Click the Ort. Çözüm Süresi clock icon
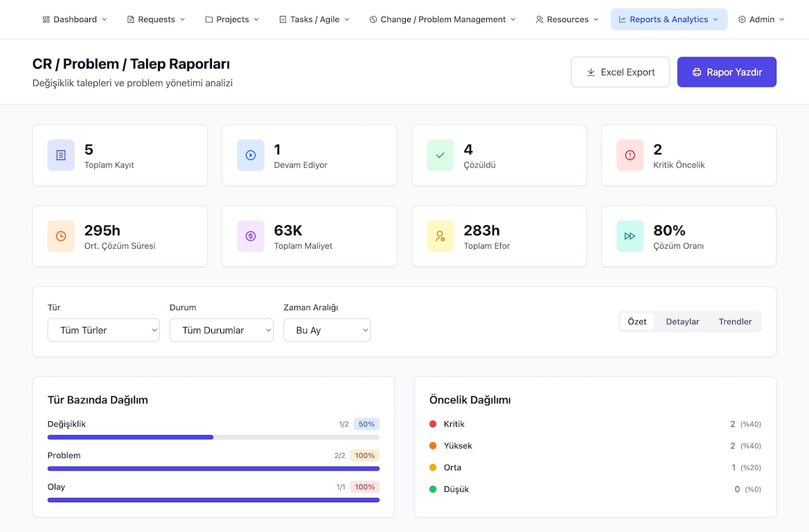 coord(61,236)
